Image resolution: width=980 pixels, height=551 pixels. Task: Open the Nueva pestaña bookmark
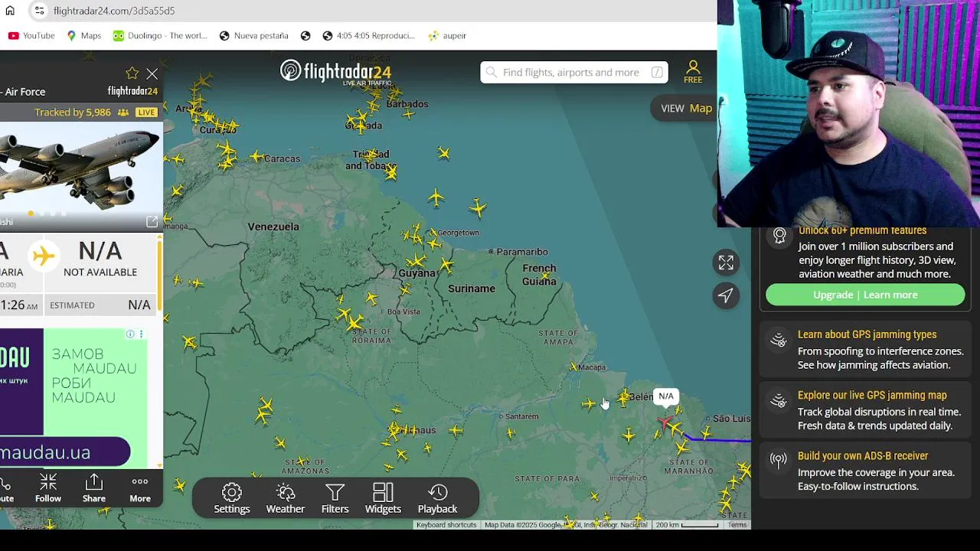point(253,35)
